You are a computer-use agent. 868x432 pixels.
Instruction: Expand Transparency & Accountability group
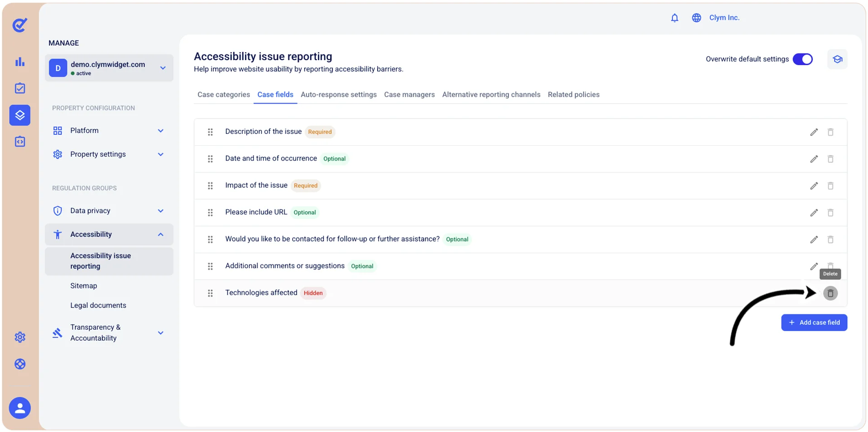[x=109, y=332]
